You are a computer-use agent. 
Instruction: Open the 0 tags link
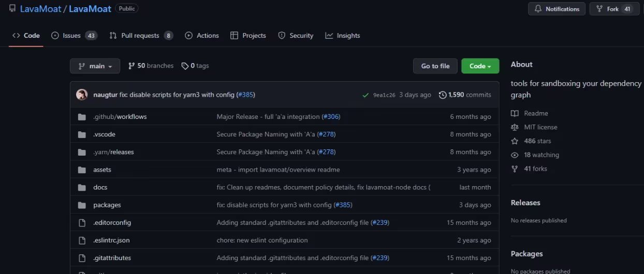pyautogui.click(x=195, y=66)
